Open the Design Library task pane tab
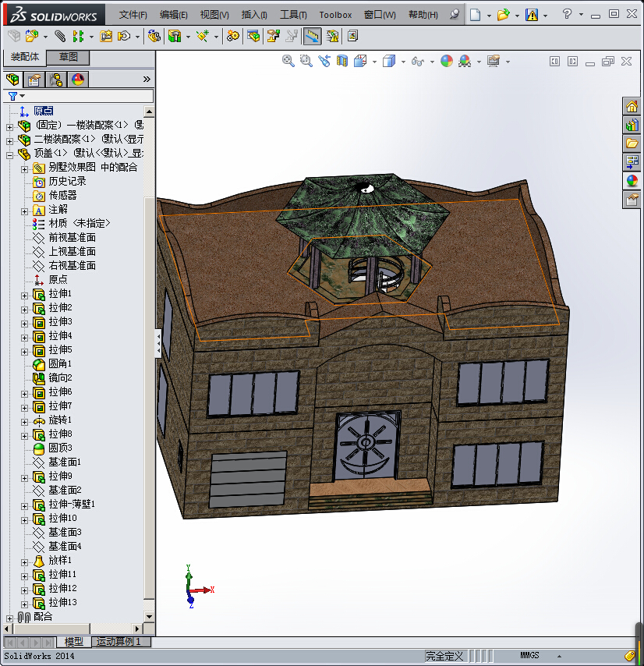Viewport: 644px width, 666px height. (632, 125)
